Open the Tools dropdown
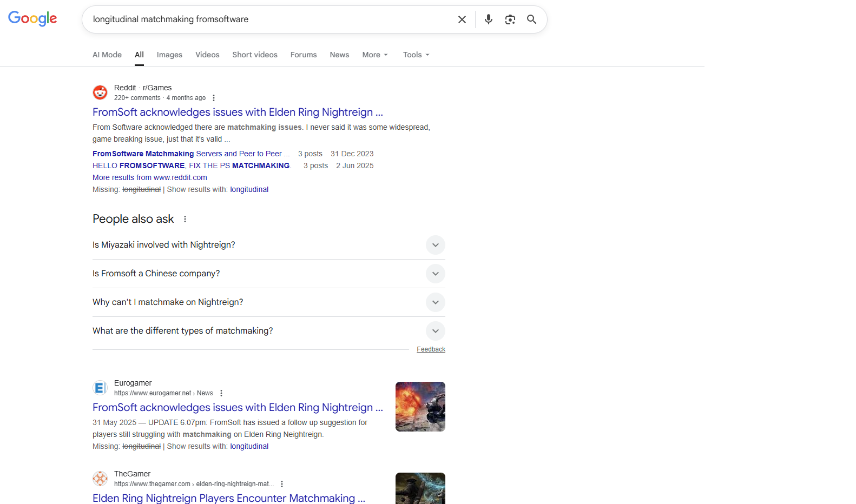Screen dimensions: 856x504 (416, 55)
